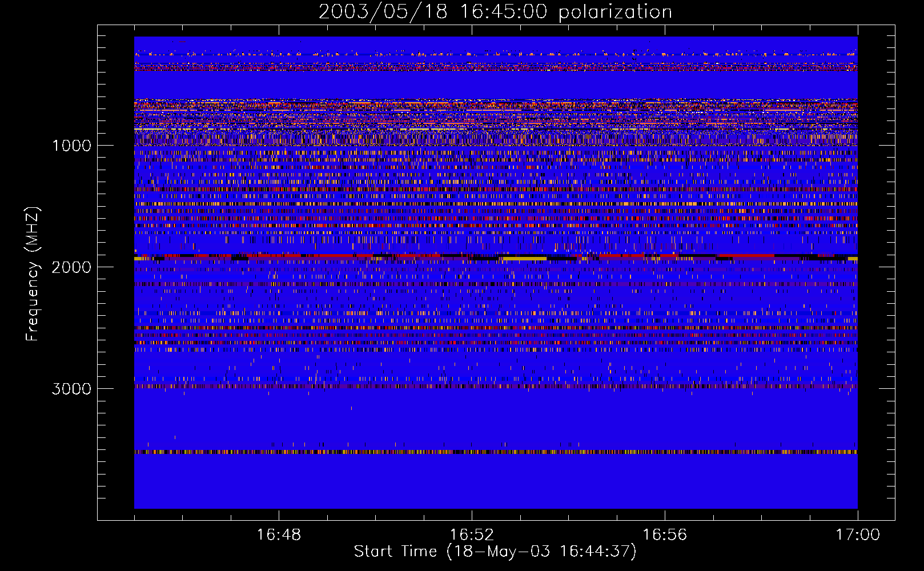Click the plot title '2003/05/18 16:45:00 polarization'

tap(495, 12)
